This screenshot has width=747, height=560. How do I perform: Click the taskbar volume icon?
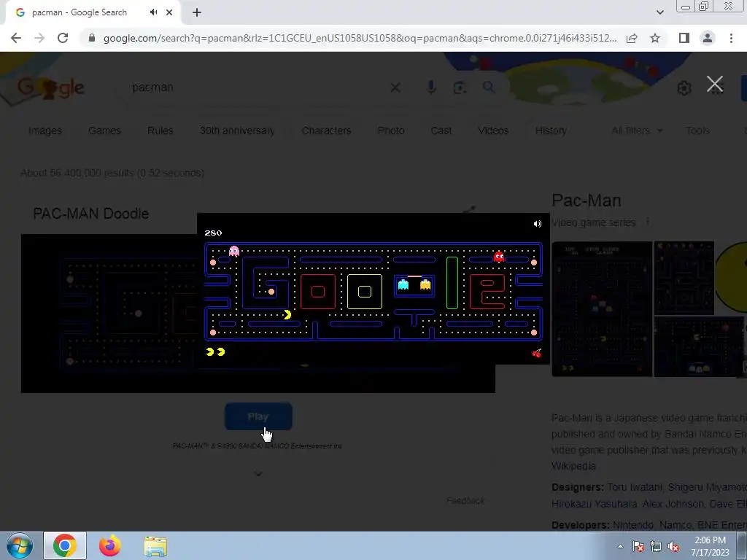click(673, 547)
